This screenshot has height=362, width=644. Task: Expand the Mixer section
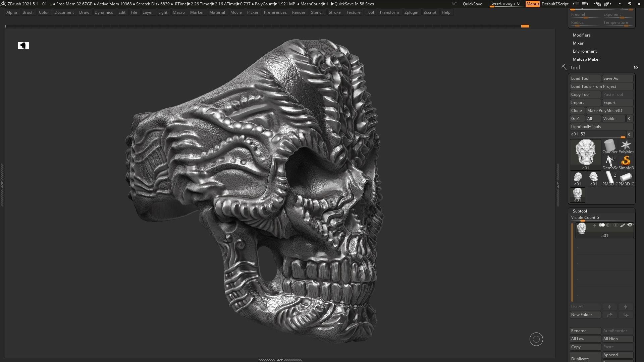[578, 43]
